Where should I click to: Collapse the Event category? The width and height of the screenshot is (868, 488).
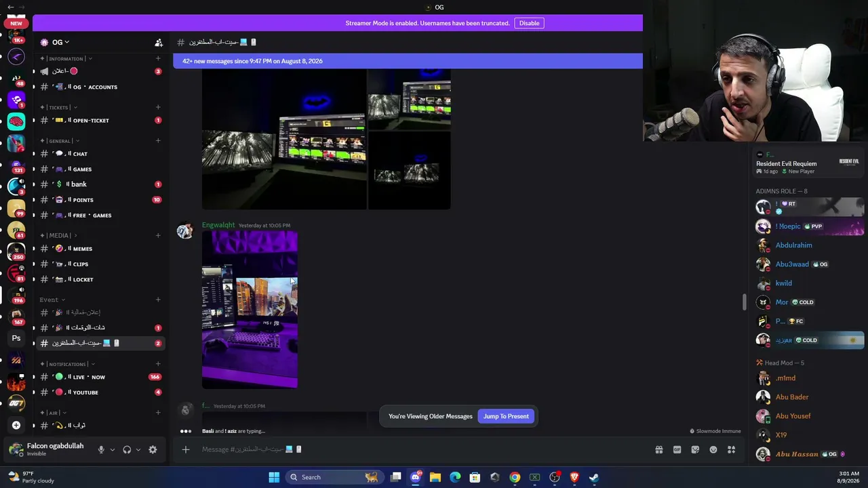tap(52, 300)
